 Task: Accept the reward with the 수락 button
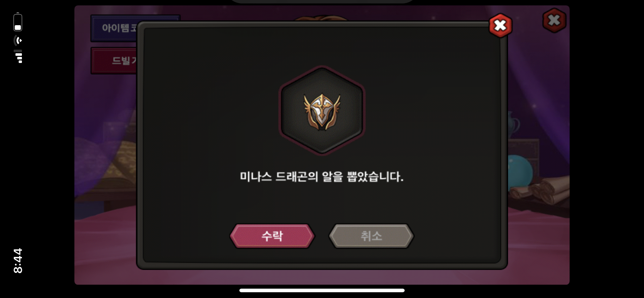coord(272,236)
